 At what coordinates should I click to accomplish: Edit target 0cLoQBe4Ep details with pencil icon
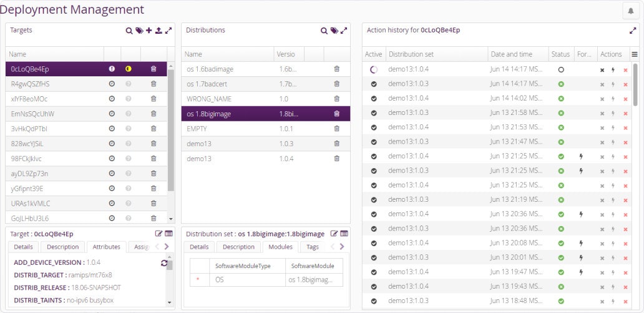159,234
